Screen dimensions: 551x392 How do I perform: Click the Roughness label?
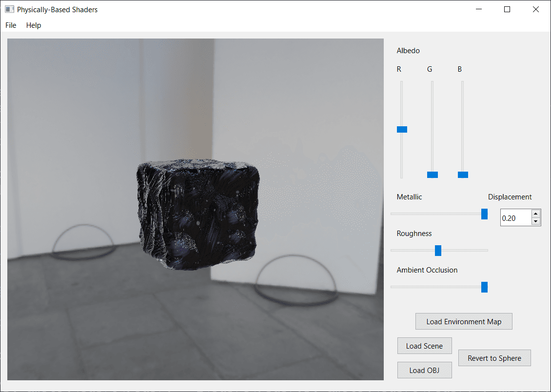pos(414,233)
